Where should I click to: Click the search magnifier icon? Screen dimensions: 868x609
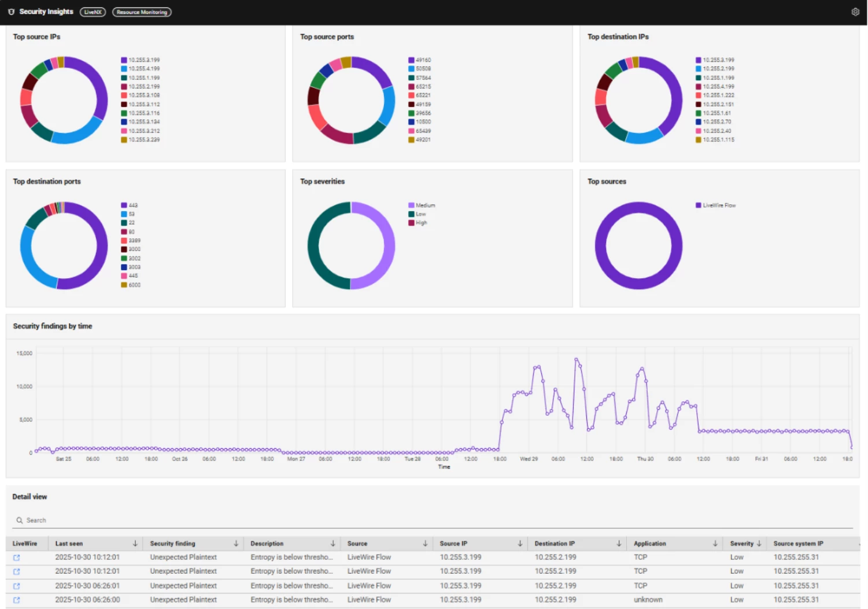(20, 520)
